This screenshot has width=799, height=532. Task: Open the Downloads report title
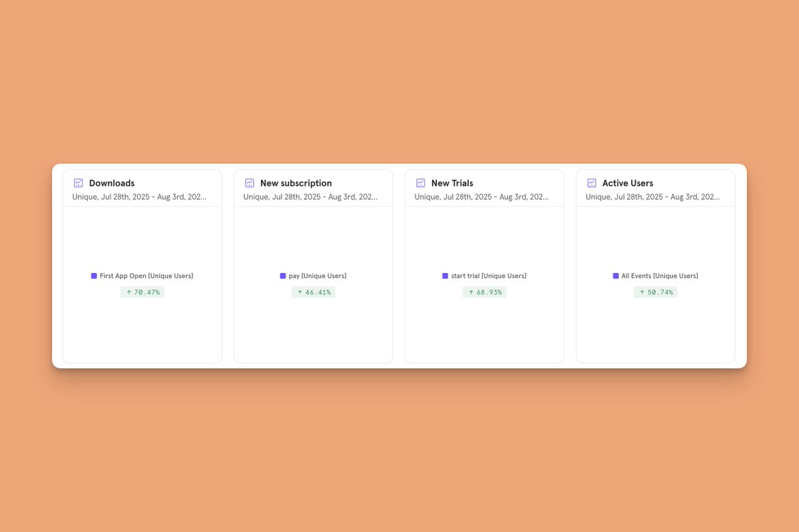112,183
